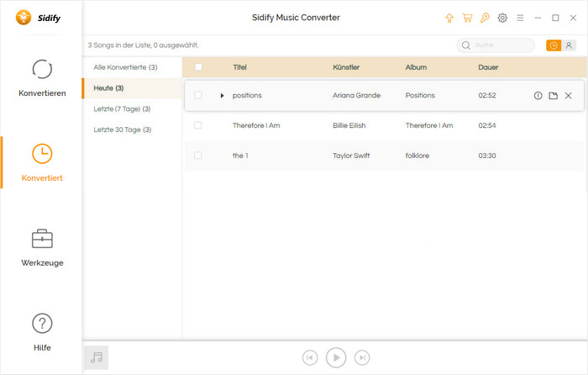Click the key register icon
Image resolution: width=588 pixels, height=375 pixels.
(x=485, y=18)
